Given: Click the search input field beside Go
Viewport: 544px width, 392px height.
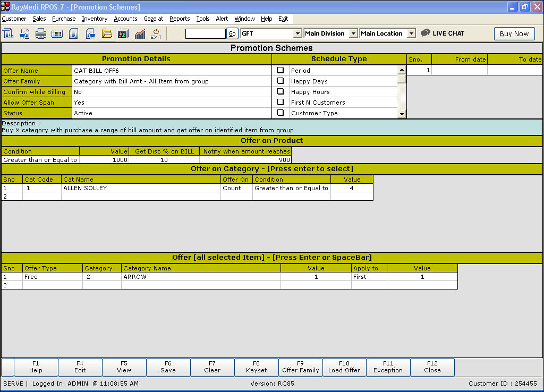Looking at the screenshot, I should 205,33.
